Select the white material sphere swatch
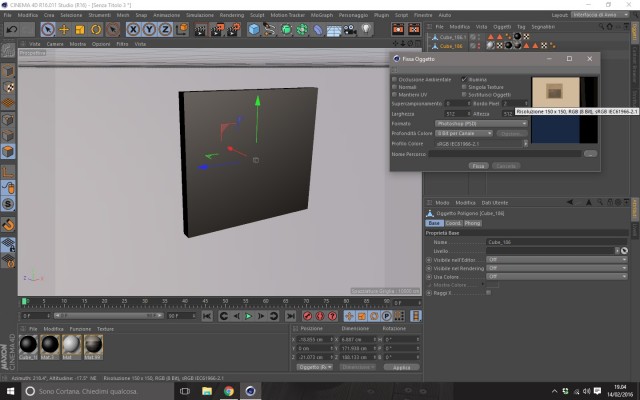This screenshot has width=640, height=400. [x=71, y=344]
